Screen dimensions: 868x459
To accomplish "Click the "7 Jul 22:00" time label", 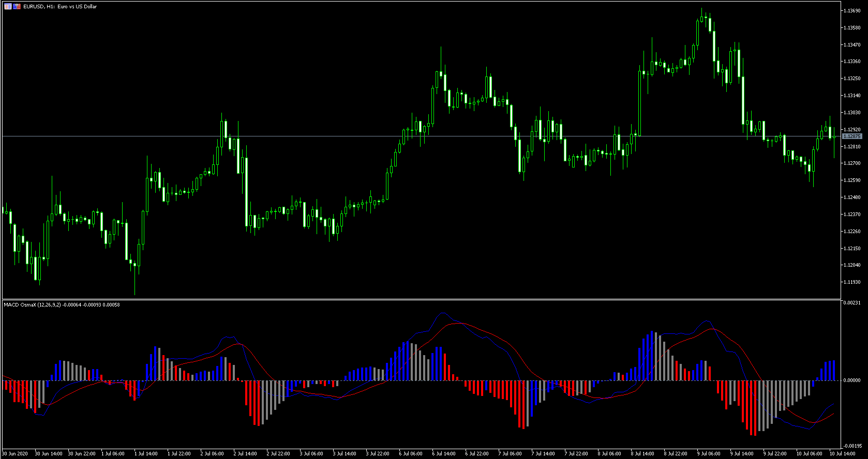I will pos(576,454).
